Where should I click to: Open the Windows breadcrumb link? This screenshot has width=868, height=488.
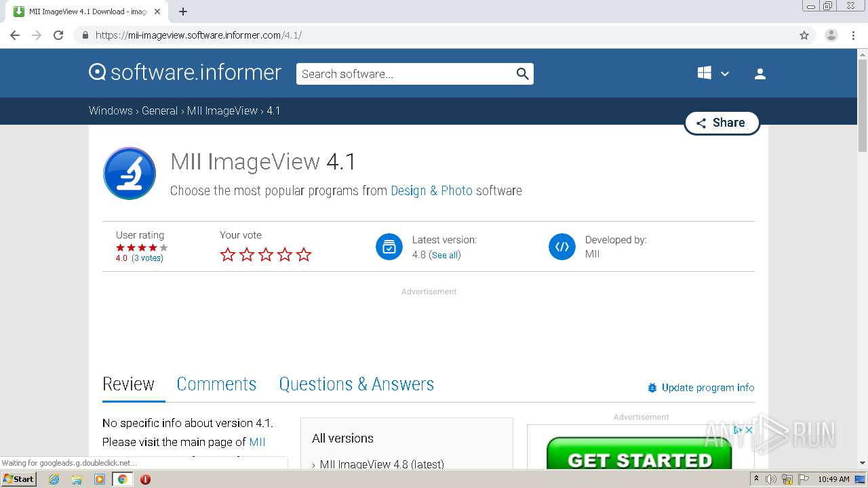111,110
